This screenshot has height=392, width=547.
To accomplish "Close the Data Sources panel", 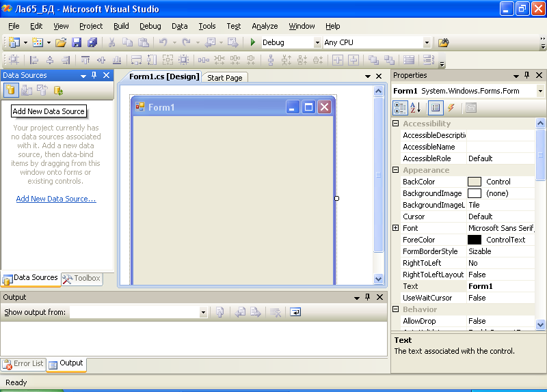I will (107, 75).
